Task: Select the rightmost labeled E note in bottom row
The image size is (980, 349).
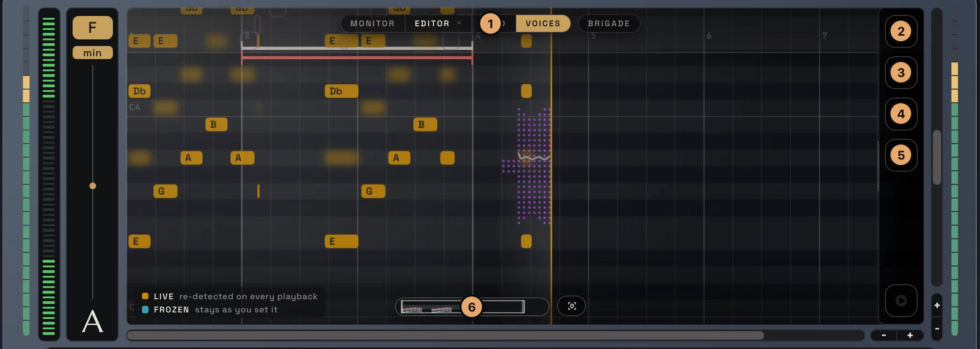Action: [342, 241]
